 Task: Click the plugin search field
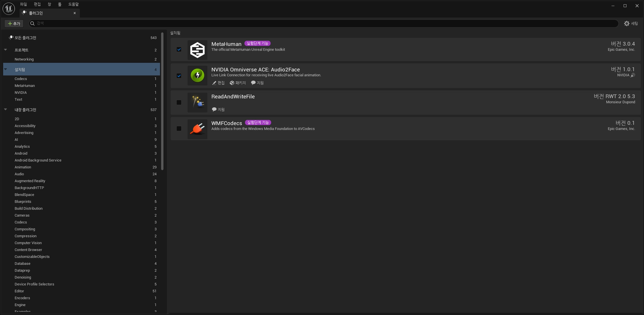click(324, 24)
